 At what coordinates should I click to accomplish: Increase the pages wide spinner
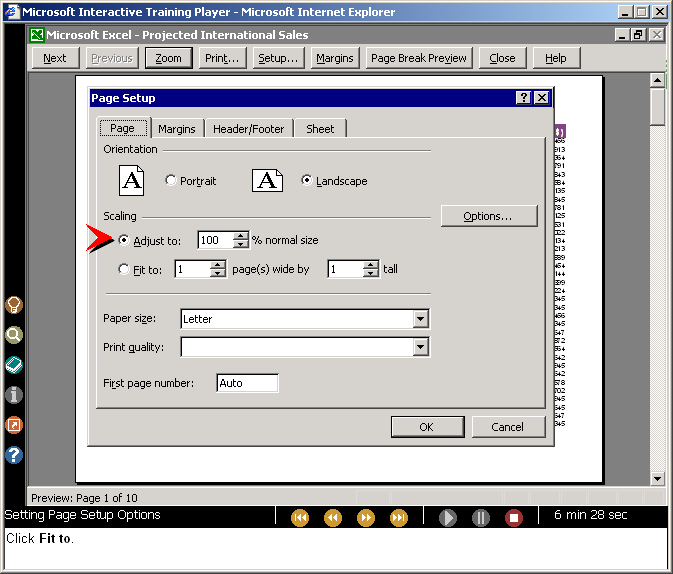[218, 265]
